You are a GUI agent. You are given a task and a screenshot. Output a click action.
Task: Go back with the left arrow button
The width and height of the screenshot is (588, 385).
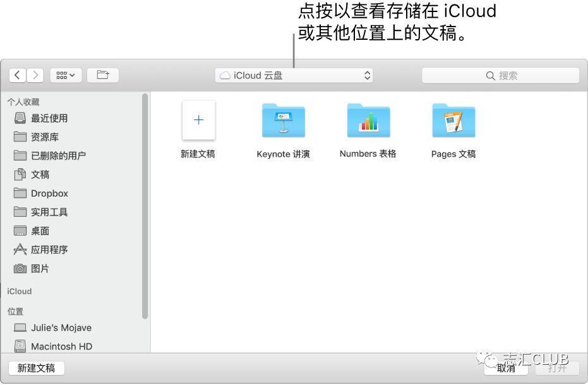[x=18, y=75]
